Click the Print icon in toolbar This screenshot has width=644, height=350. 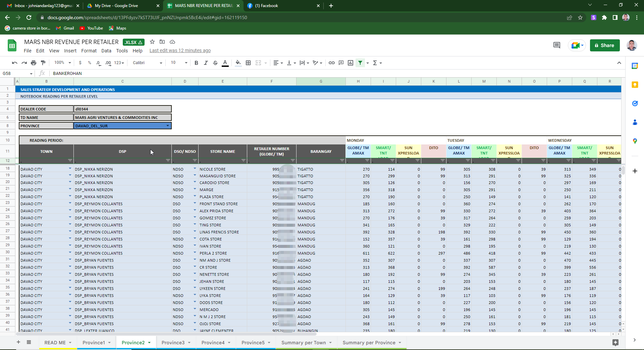point(34,63)
